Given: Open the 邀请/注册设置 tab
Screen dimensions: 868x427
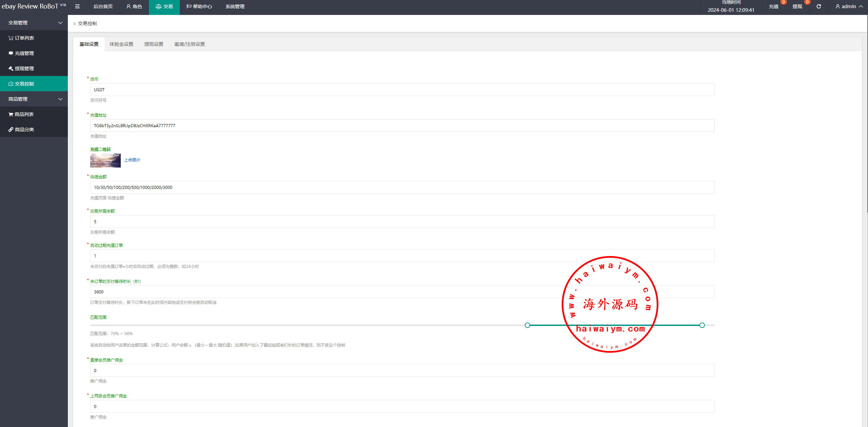Looking at the screenshot, I should coord(189,44).
